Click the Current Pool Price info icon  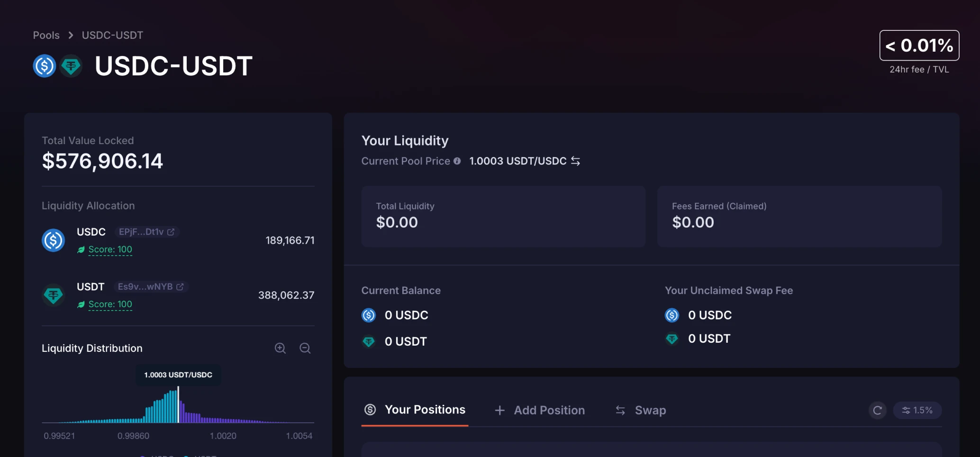pos(457,161)
